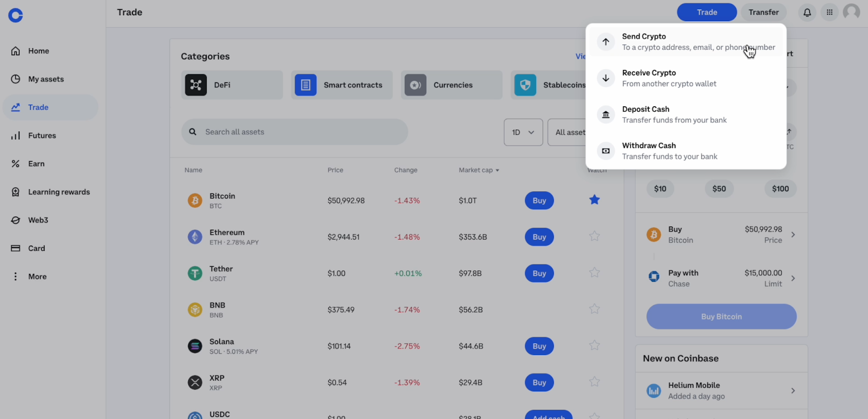Add Tether to watchlist star
Viewport: 868px width, 419px height.
[x=595, y=273]
